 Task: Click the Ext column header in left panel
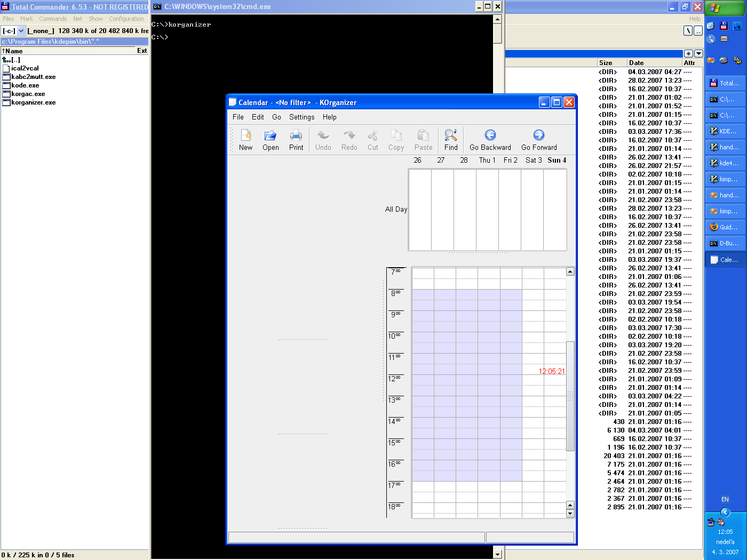(142, 51)
